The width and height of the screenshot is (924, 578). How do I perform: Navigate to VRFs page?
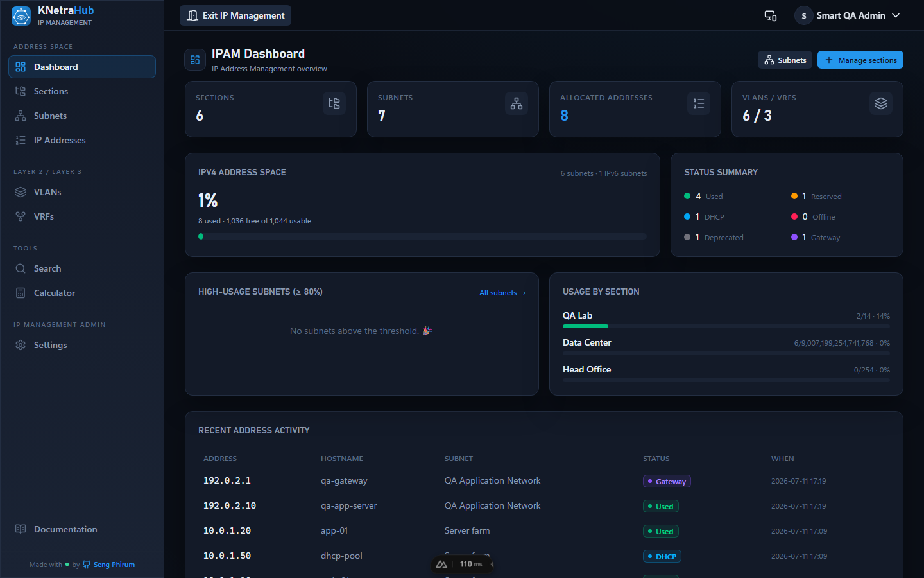[82, 216]
